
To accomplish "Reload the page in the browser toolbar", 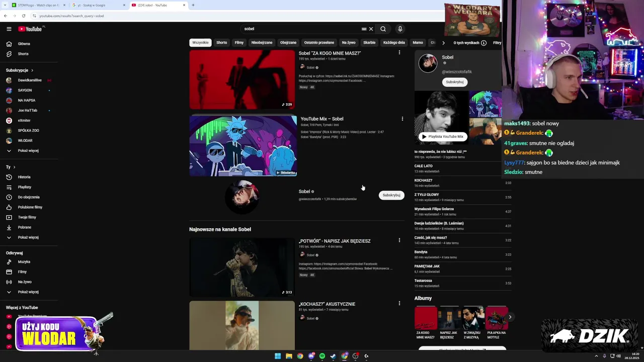I will click(x=23, y=16).
